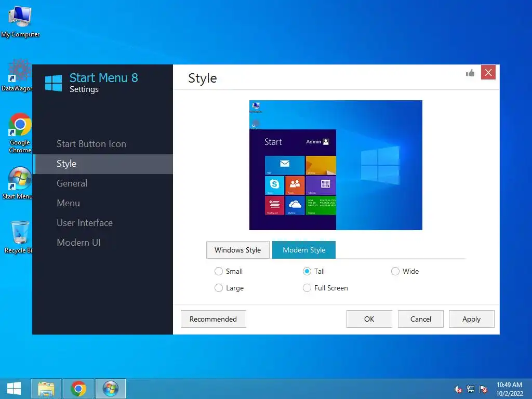Image resolution: width=532 pixels, height=399 pixels.
Task: Open File Explorer from the taskbar
Action: (x=46, y=389)
